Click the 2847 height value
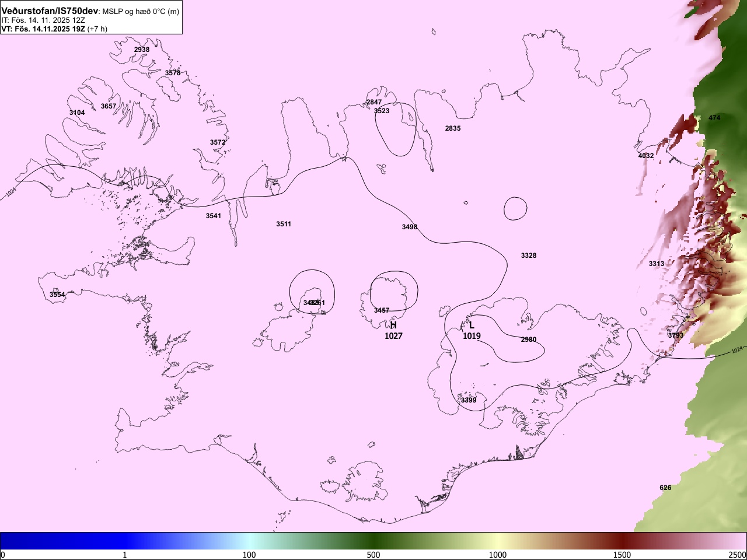The image size is (747, 560). [374, 102]
